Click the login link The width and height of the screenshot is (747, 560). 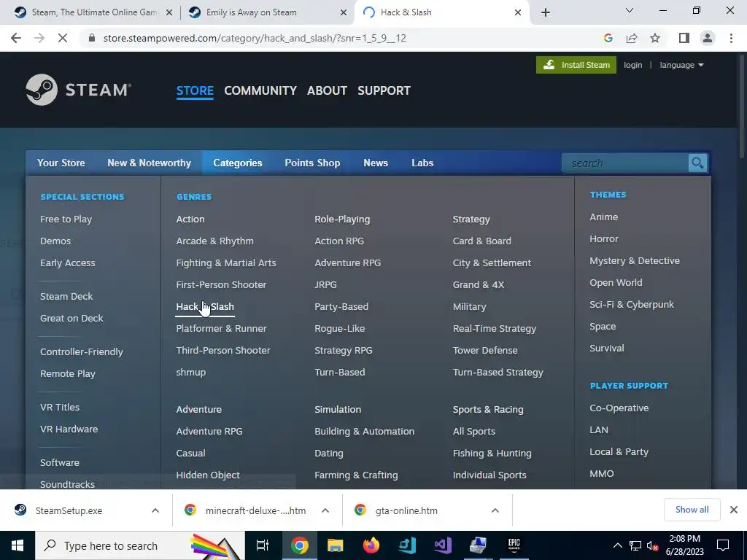click(x=632, y=65)
